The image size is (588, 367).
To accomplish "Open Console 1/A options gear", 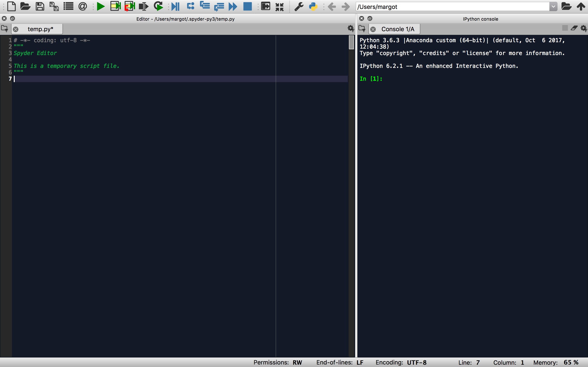I will point(584,28).
